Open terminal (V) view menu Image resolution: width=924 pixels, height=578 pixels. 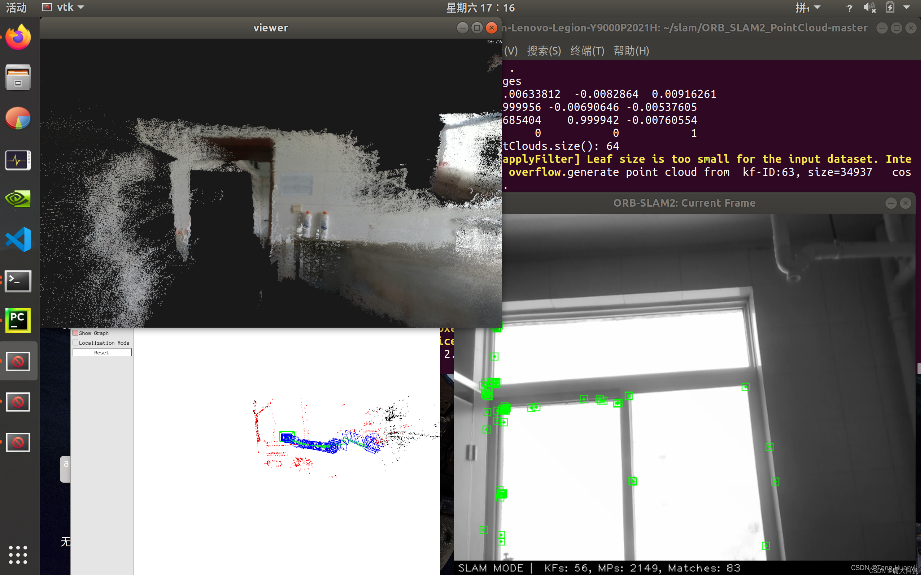coord(511,51)
